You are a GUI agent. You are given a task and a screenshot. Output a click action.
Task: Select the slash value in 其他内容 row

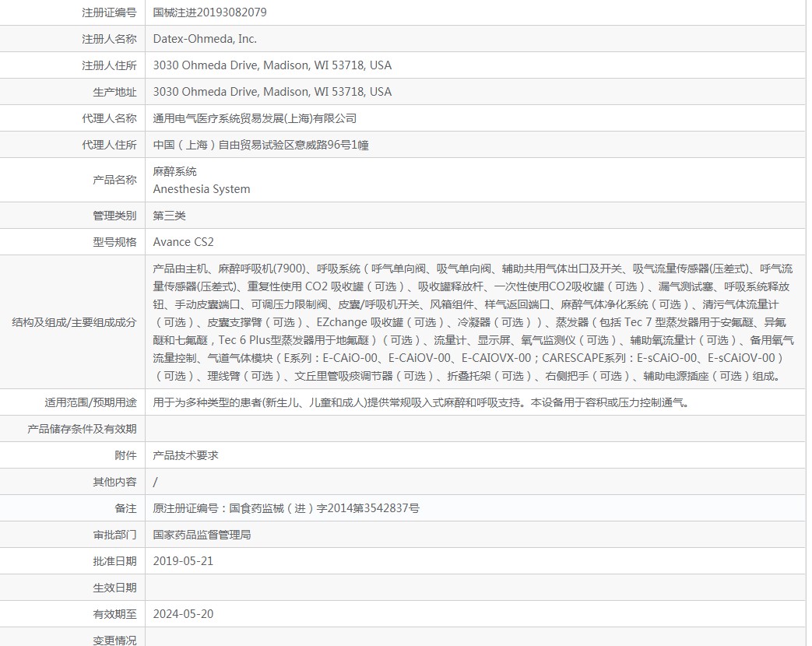pos(156,483)
